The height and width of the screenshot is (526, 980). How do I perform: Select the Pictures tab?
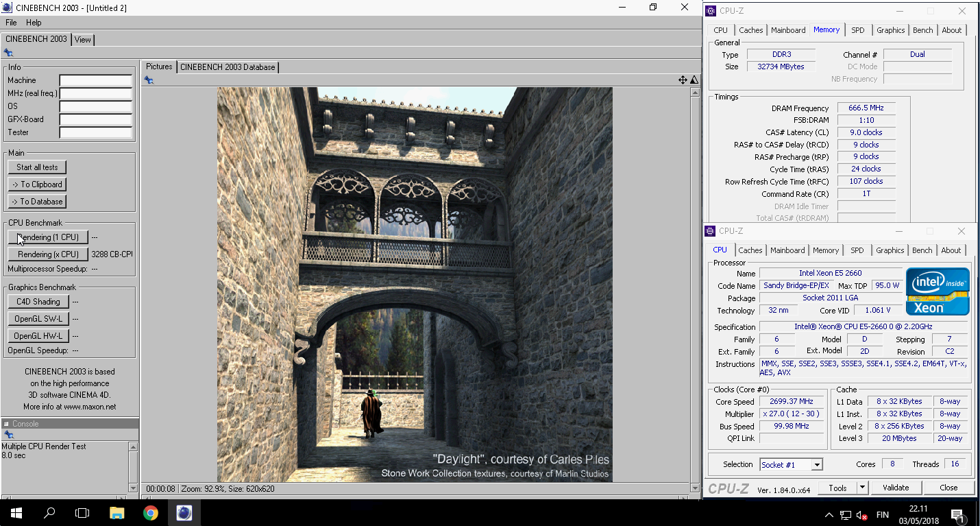(159, 67)
